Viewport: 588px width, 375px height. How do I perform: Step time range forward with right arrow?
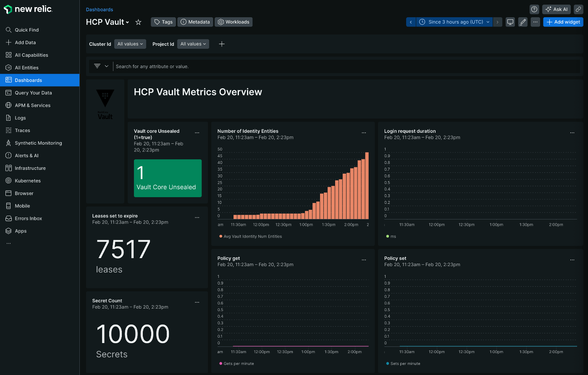(x=498, y=22)
